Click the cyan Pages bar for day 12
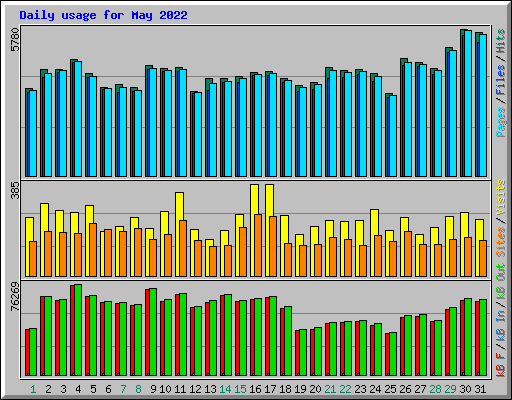512x400 pixels. [x=198, y=135]
